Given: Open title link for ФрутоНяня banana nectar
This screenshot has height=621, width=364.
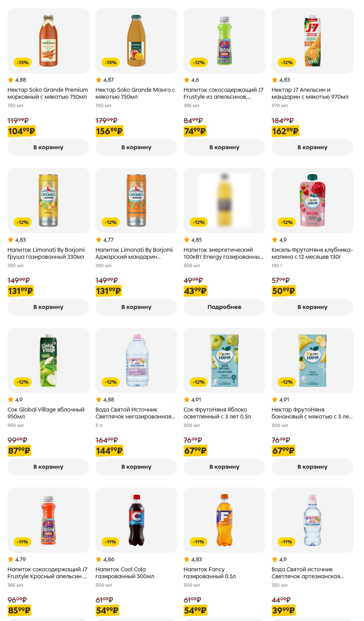Looking at the screenshot, I should pyautogui.click(x=312, y=413).
